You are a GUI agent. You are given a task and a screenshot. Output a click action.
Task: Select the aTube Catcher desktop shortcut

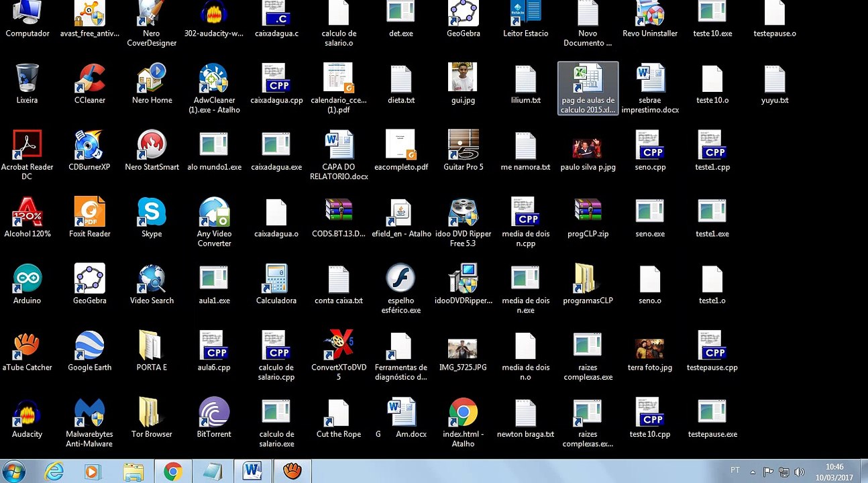point(28,351)
